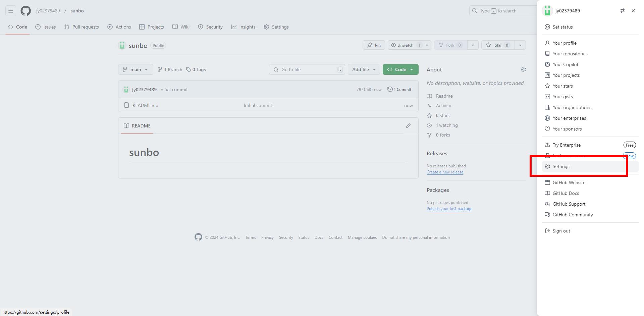Fork the sunbo repository
The height and width of the screenshot is (316, 644).
pos(450,45)
